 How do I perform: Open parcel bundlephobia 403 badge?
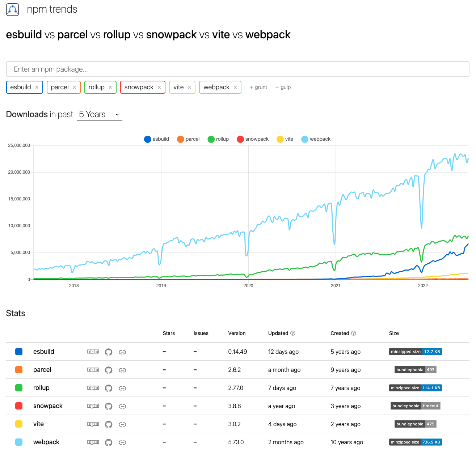click(x=416, y=370)
